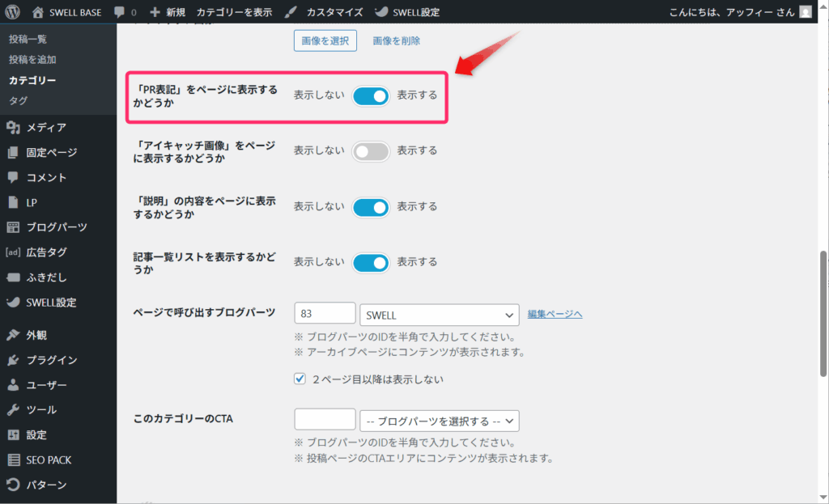This screenshot has height=504, width=829.
Task: Click the SWELL設定 wave icon in admin bar
Action: (381, 11)
